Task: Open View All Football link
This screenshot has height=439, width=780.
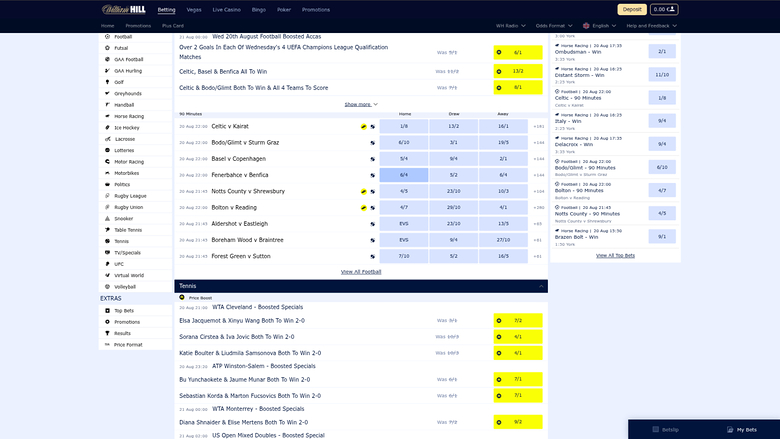Action: coord(361,272)
